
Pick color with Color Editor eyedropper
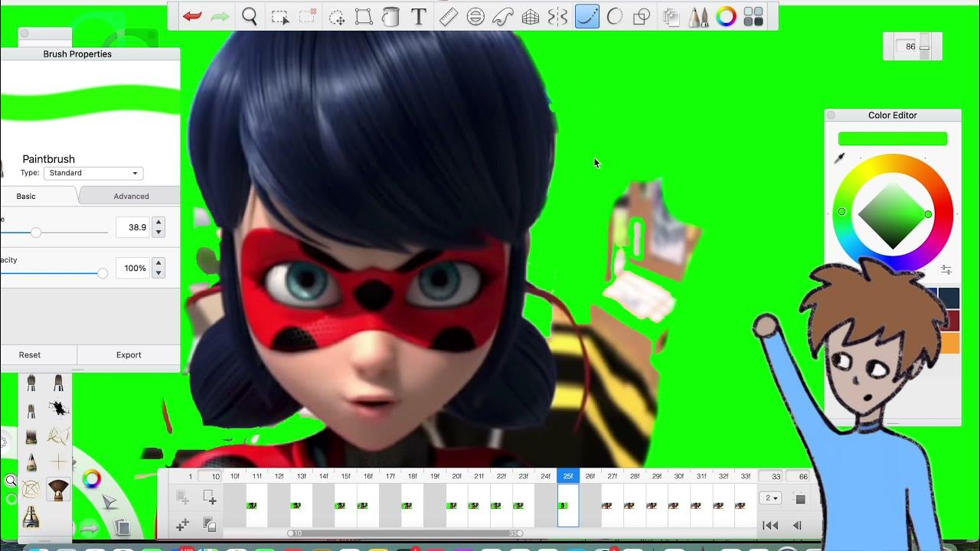[839, 158]
